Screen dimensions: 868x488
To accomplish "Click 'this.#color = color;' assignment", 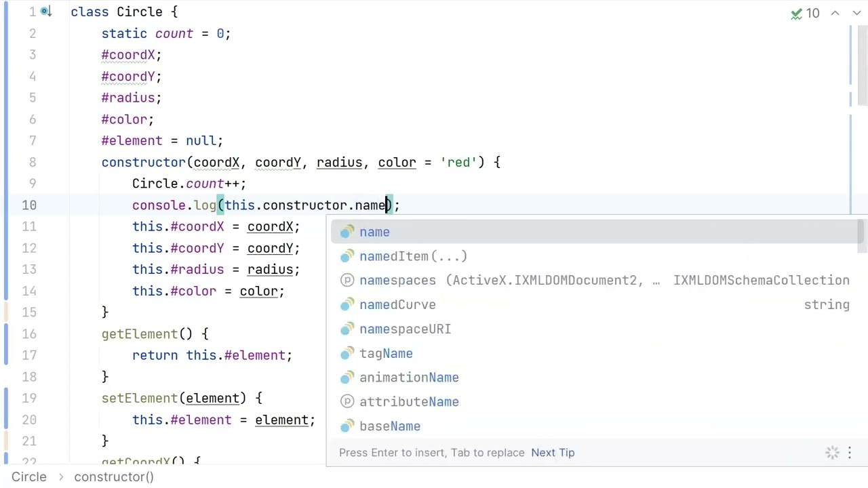I will coord(208,291).
